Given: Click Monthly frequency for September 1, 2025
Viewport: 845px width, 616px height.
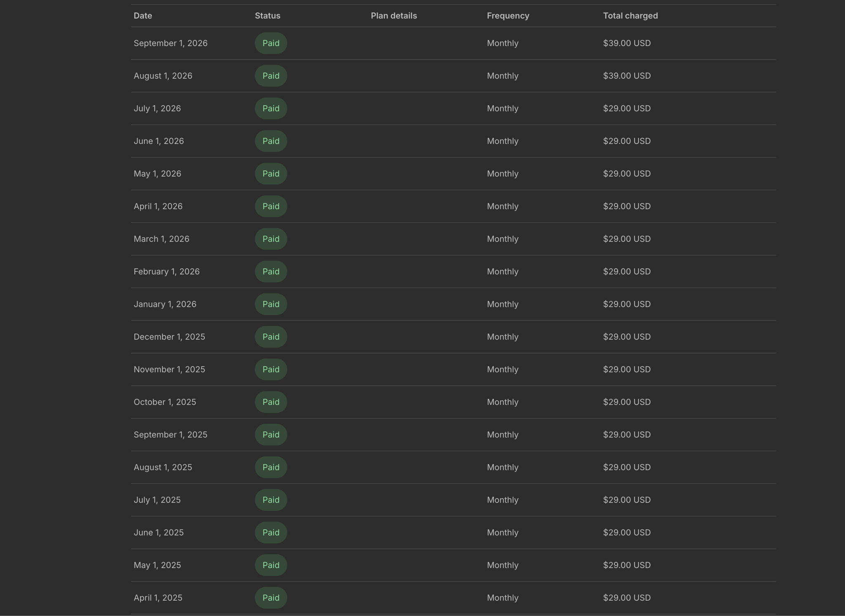Looking at the screenshot, I should pyautogui.click(x=503, y=434).
